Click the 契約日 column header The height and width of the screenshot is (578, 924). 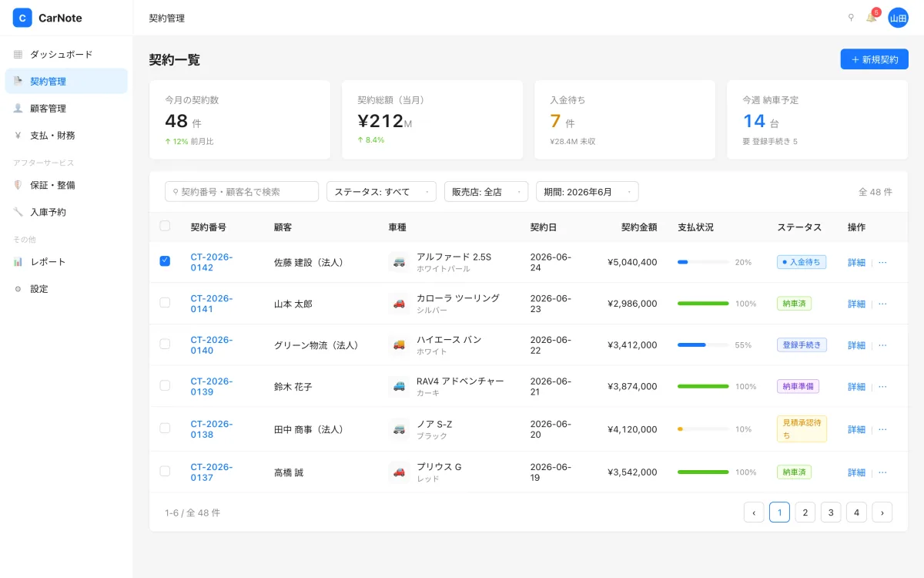tap(544, 227)
